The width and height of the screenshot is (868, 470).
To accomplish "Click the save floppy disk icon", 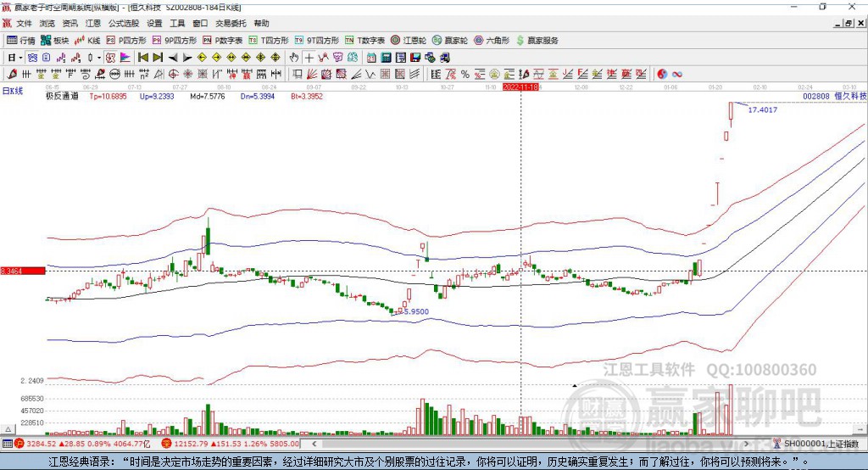I will pyautogui.click(x=415, y=58).
